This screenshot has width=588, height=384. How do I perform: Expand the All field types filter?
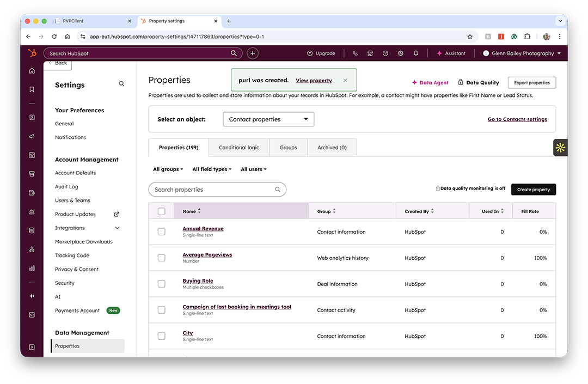(212, 169)
